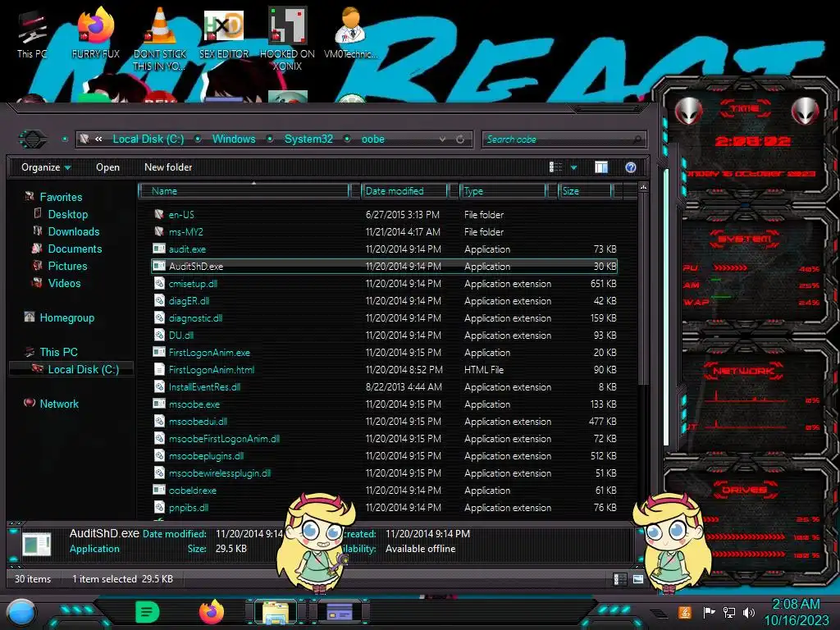
Task: Sort by Date modified column header
Action: tap(404, 190)
